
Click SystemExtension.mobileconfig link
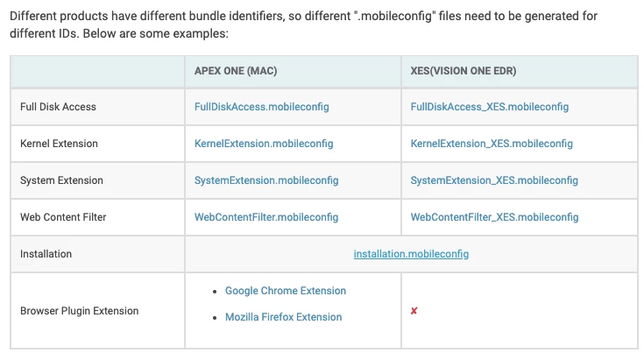pos(266,180)
